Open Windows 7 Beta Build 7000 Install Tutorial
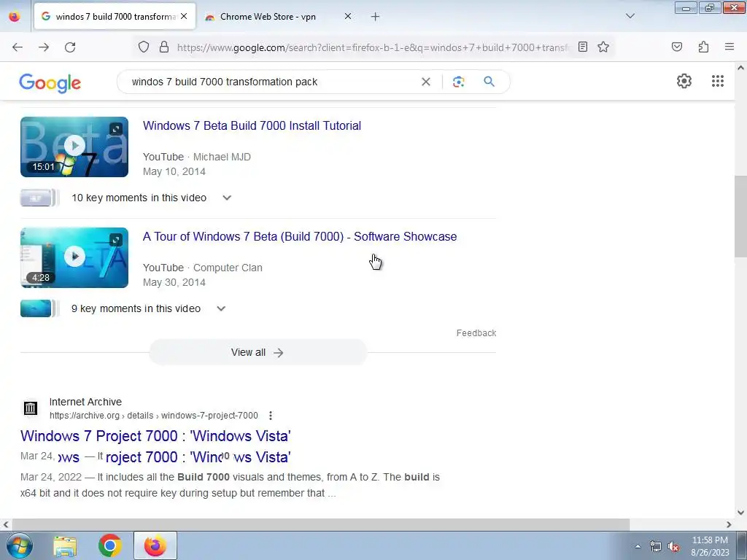Image resolution: width=747 pixels, height=560 pixels. click(x=252, y=125)
